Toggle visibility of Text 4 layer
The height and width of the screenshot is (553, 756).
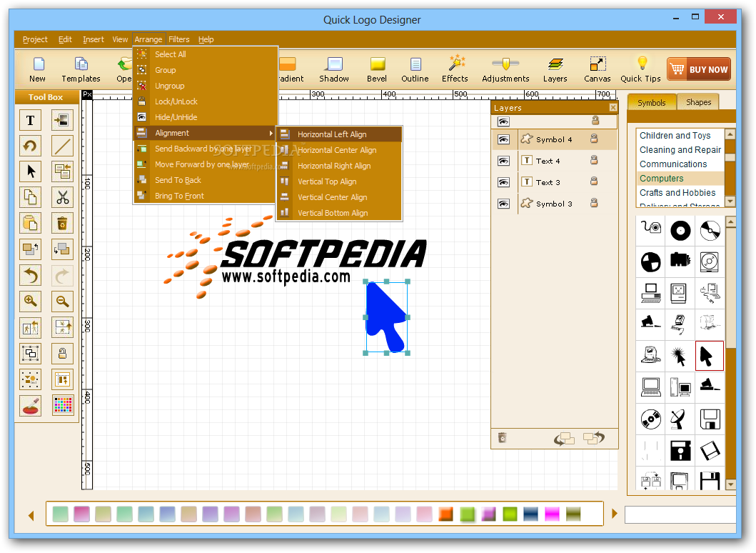[503, 161]
